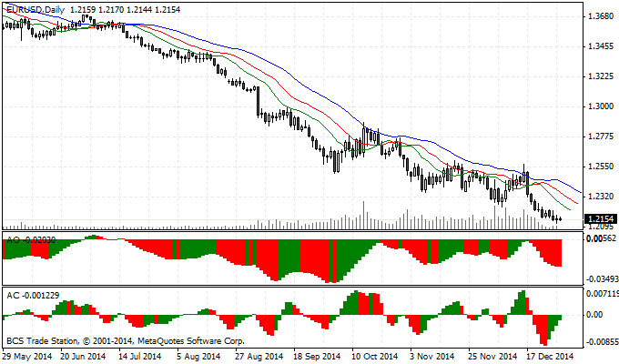619x364 pixels.
Task: Select the 1.3455 price axis label
Action: (x=601, y=46)
